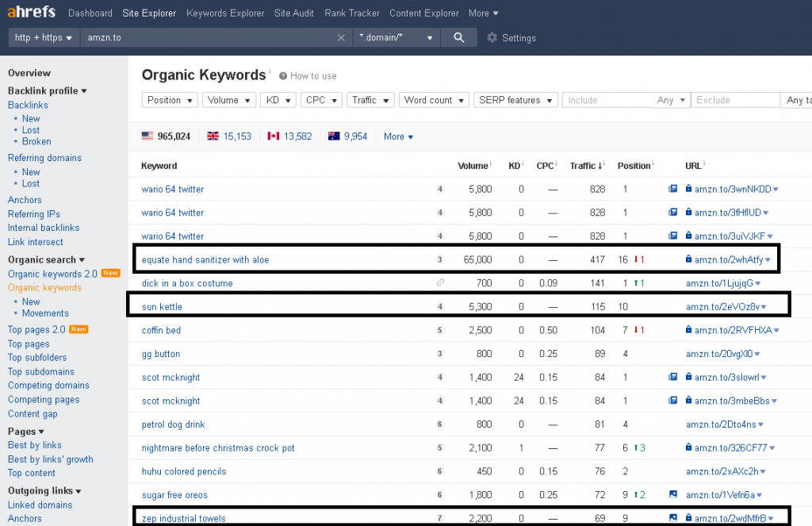Open keyword equate hand sanitizer with aloe
Viewport: 812px width, 526px height.
pyautogui.click(x=205, y=259)
